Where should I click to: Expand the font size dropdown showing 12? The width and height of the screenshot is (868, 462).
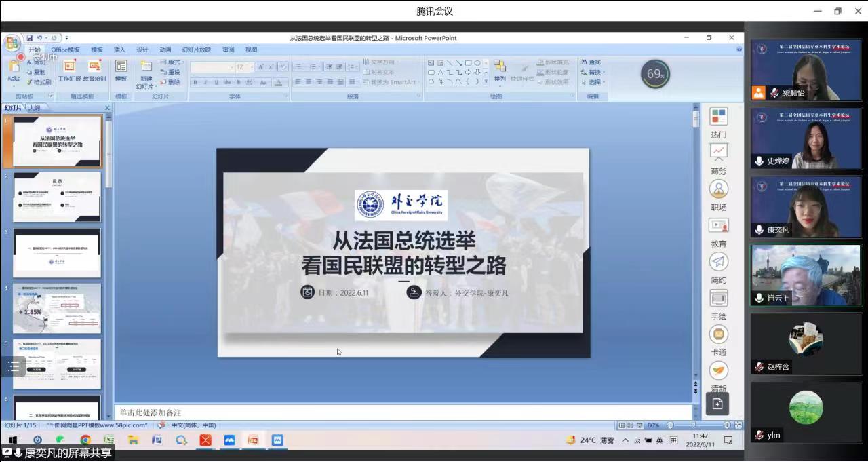252,67
